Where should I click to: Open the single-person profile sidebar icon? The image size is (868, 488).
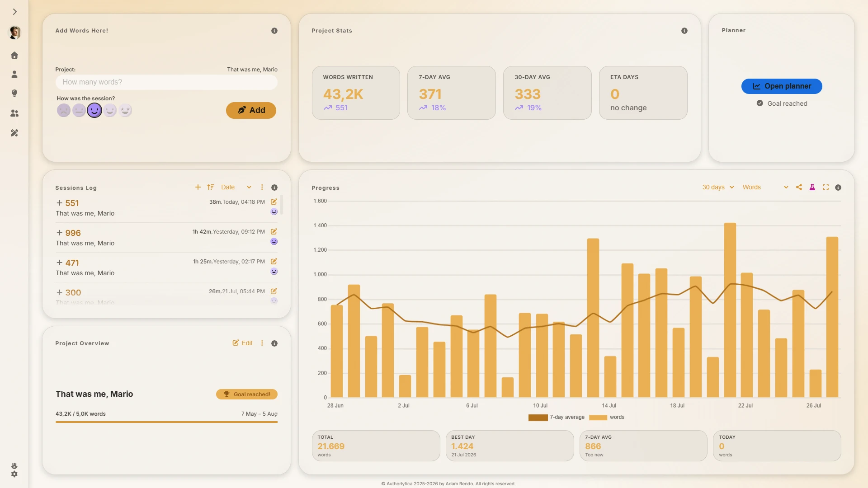tap(14, 74)
